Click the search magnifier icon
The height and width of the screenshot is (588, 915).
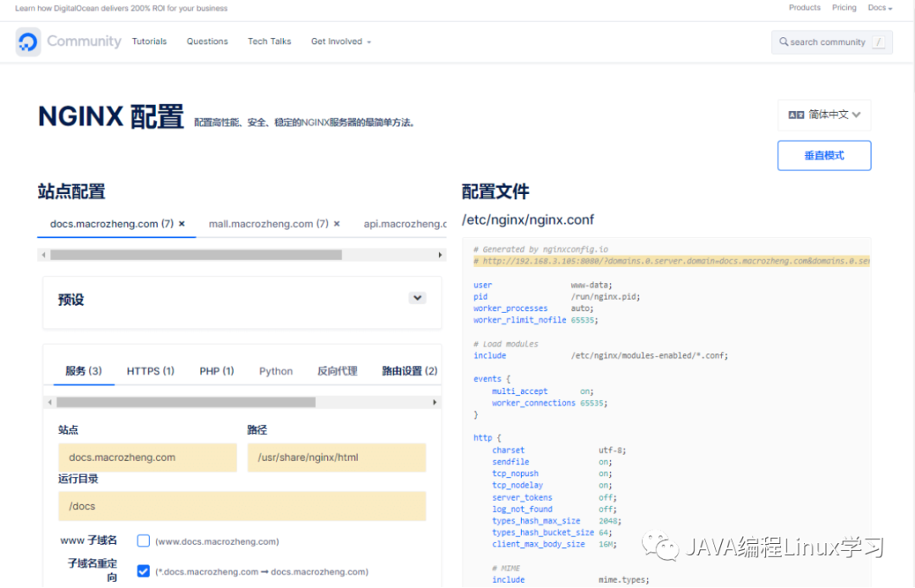pyautogui.click(x=784, y=42)
